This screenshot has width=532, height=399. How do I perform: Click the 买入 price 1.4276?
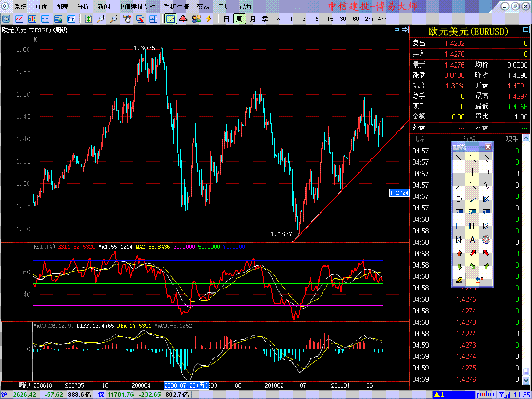pyautogui.click(x=455, y=54)
